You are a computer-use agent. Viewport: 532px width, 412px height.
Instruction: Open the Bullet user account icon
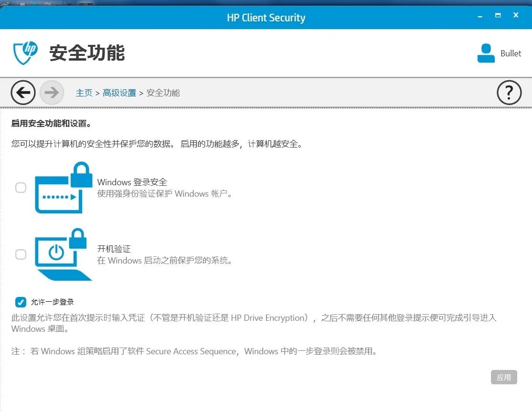pyautogui.click(x=486, y=53)
